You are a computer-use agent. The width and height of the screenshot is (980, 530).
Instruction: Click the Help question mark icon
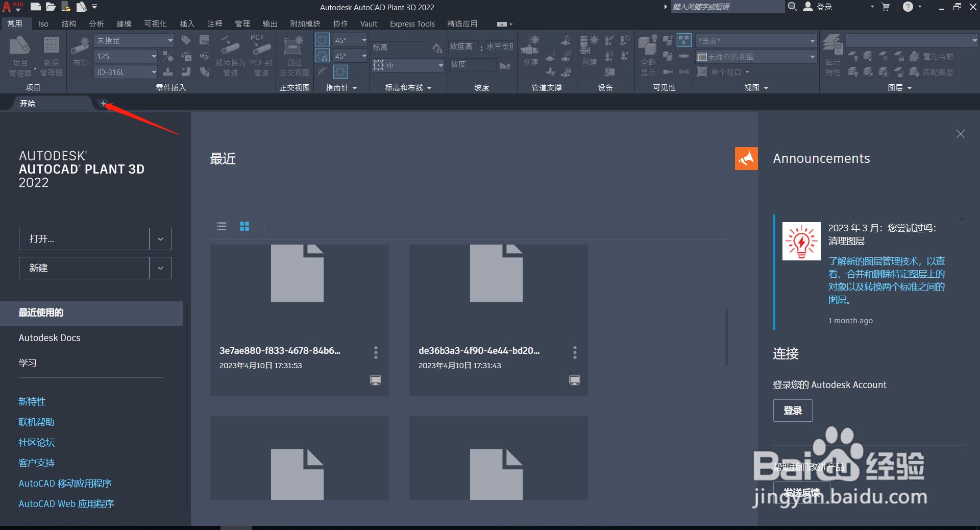(908, 7)
